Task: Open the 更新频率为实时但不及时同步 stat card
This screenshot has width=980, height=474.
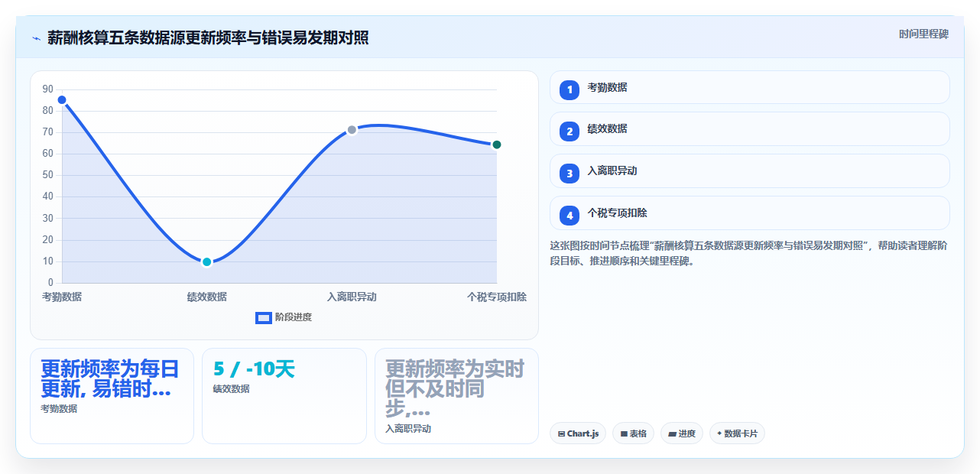Action: [456, 396]
